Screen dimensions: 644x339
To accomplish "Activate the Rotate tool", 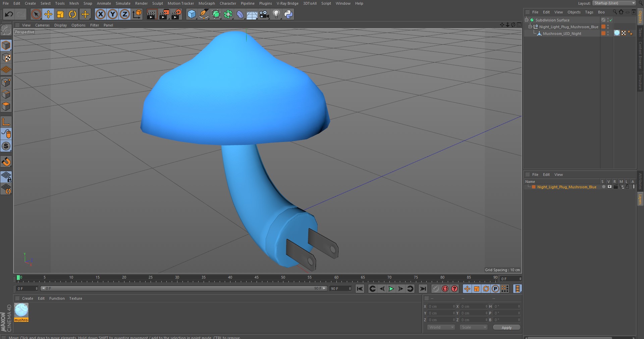I will [x=72, y=14].
